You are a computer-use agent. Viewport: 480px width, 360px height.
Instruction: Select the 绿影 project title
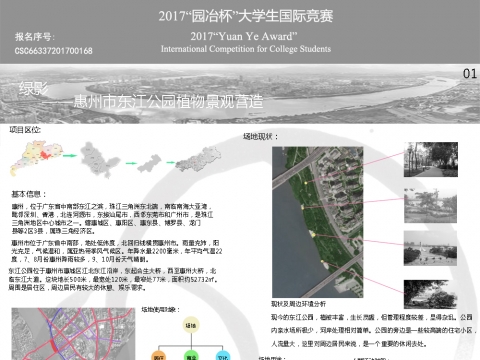coord(34,88)
